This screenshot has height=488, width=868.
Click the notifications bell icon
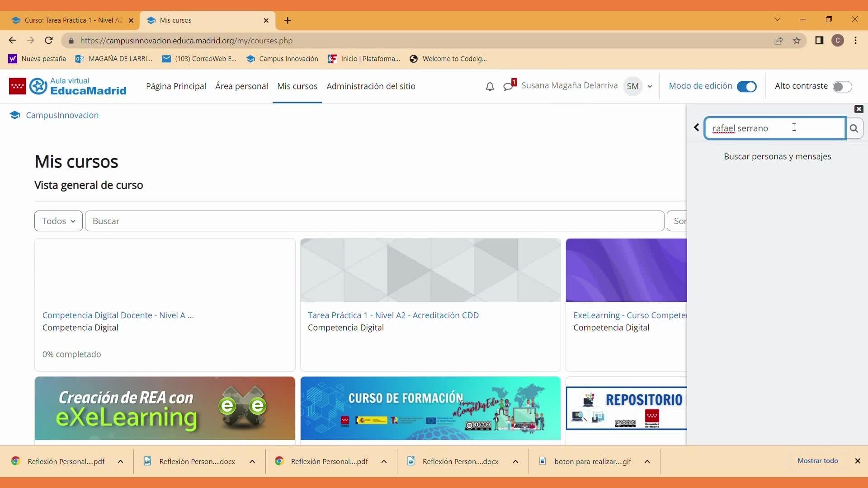490,86
